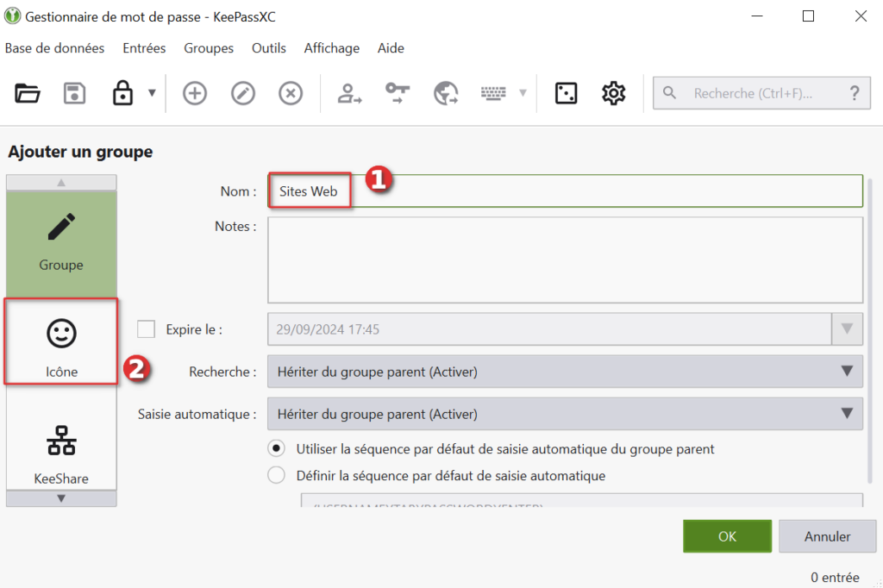Enable the 'Expire le' checkbox
Image resolution: width=883 pixels, height=588 pixels.
coord(147,329)
